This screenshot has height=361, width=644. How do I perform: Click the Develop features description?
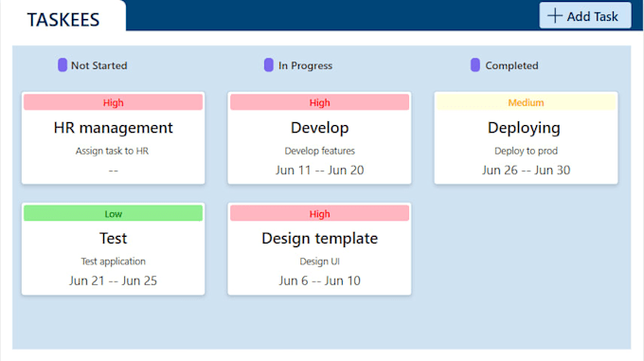click(x=319, y=152)
